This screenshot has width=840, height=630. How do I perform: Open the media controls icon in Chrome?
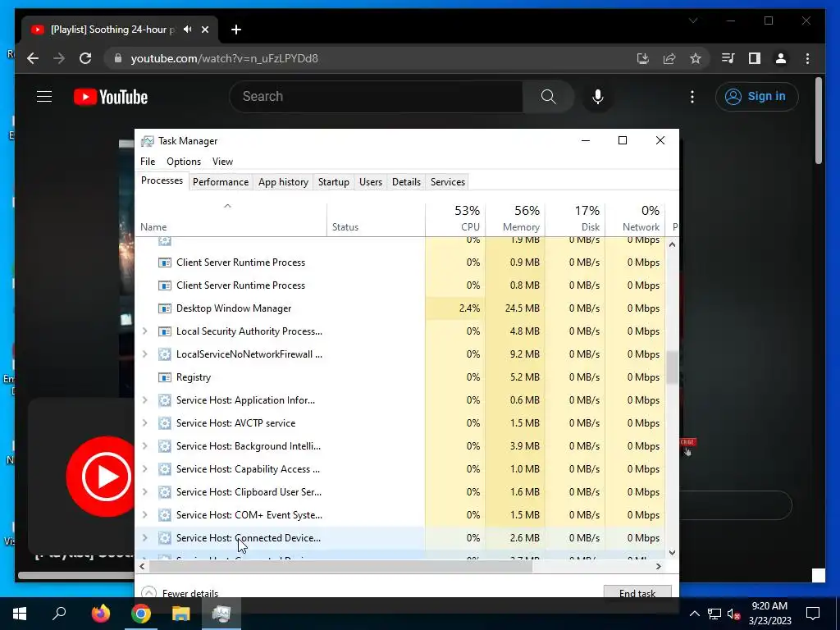click(x=728, y=58)
